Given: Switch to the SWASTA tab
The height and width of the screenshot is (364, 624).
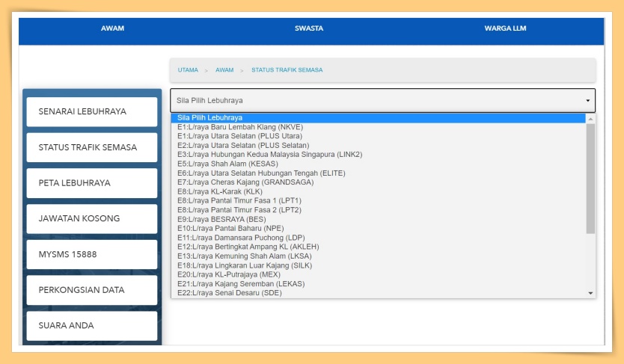Looking at the screenshot, I should point(309,28).
